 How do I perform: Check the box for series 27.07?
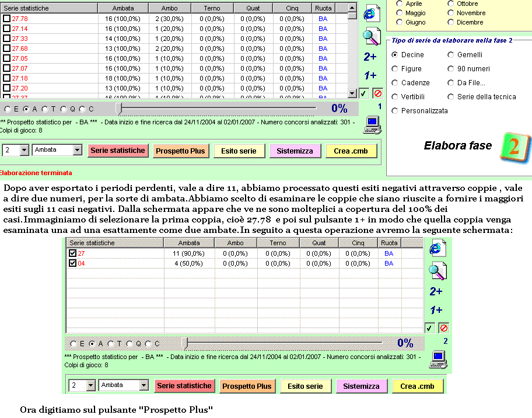(6, 68)
